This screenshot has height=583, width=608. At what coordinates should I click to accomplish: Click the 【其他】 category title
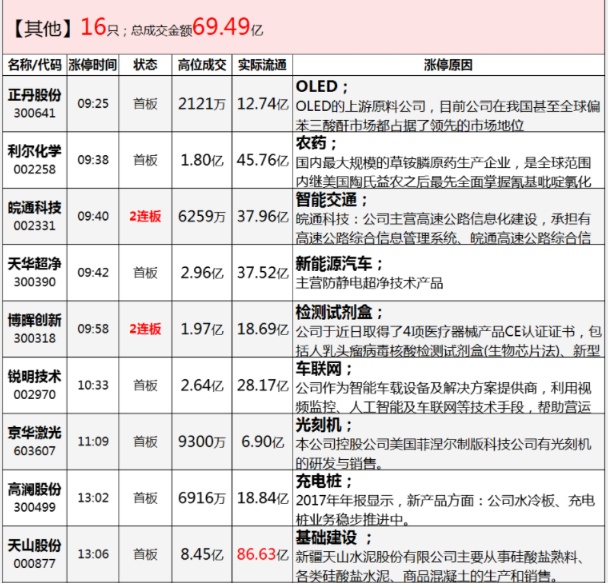point(43,28)
